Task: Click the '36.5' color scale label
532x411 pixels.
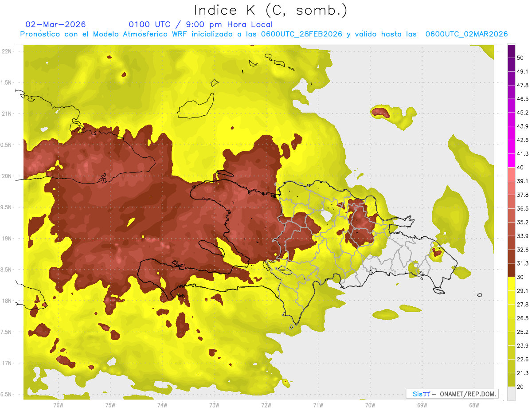Action: [x=523, y=208]
